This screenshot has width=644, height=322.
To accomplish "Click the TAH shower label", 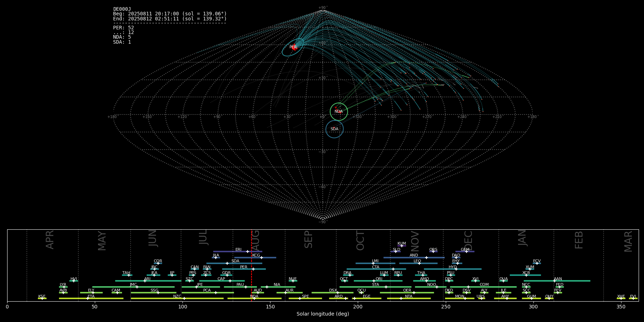I will (126, 273).
